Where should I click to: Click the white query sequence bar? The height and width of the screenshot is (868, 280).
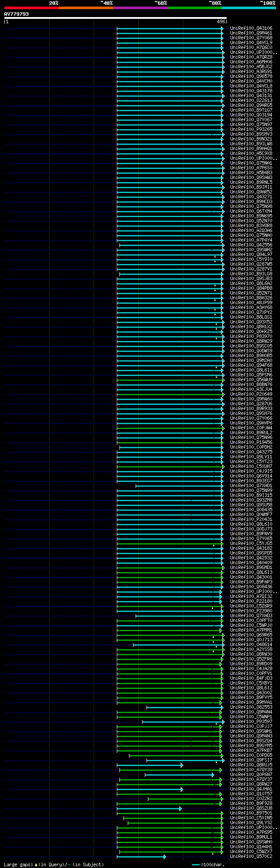(115, 18)
